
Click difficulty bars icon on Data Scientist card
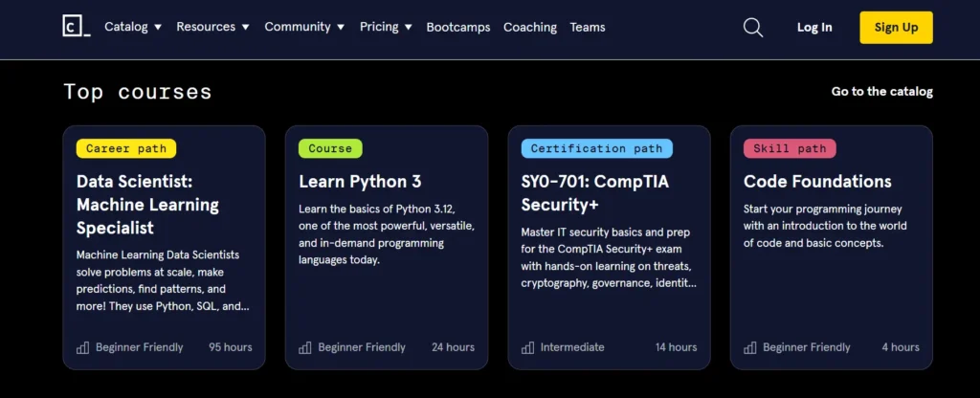click(82, 347)
